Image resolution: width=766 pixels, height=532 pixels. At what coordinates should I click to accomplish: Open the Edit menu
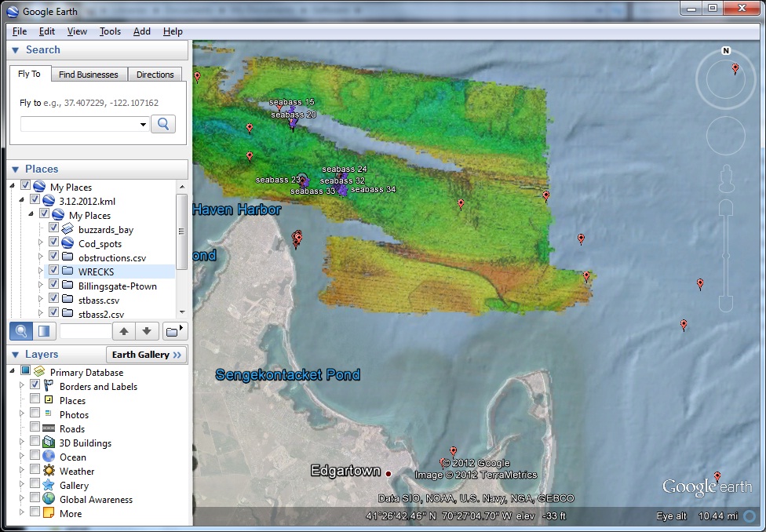(47, 31)
